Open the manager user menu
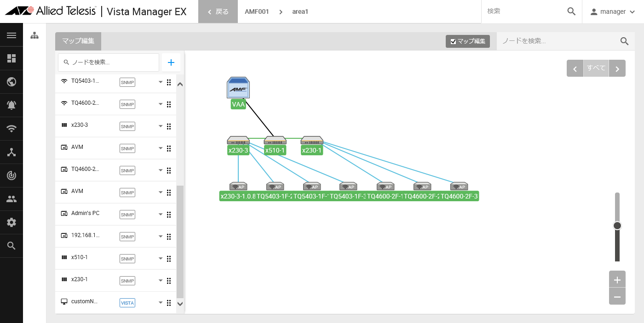The width and height of the screenshot is (644, 323). [x=613, y=11]
